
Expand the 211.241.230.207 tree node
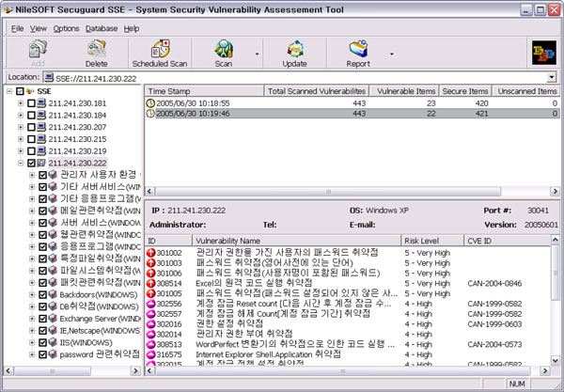tap(20, 126)
